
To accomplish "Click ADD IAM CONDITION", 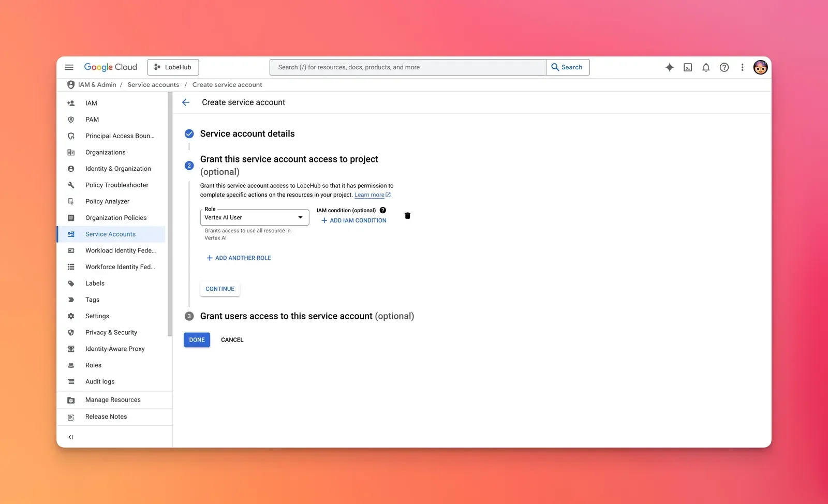I will point(354,220).
